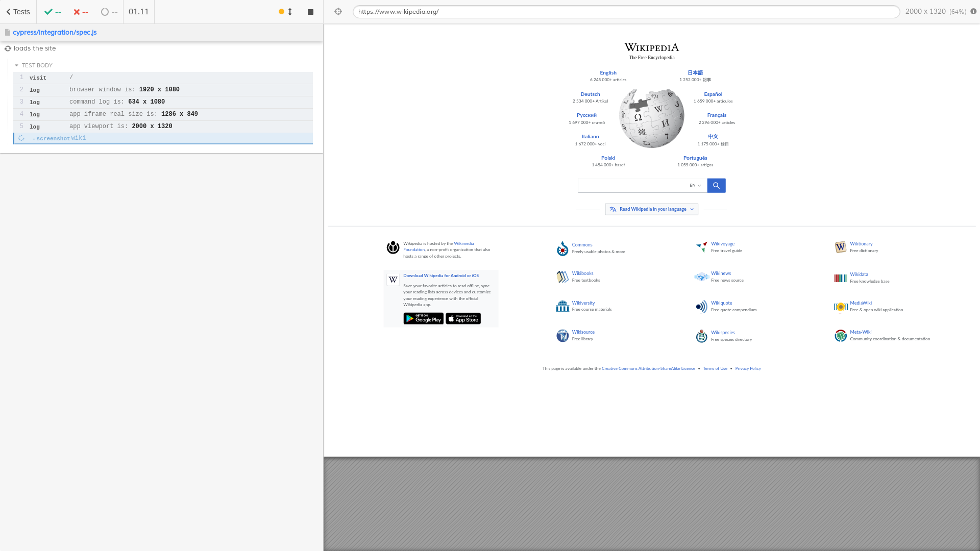Open the EN search language dropdown
The height and width of the screenshot is (551, 980).
point(695,186)
